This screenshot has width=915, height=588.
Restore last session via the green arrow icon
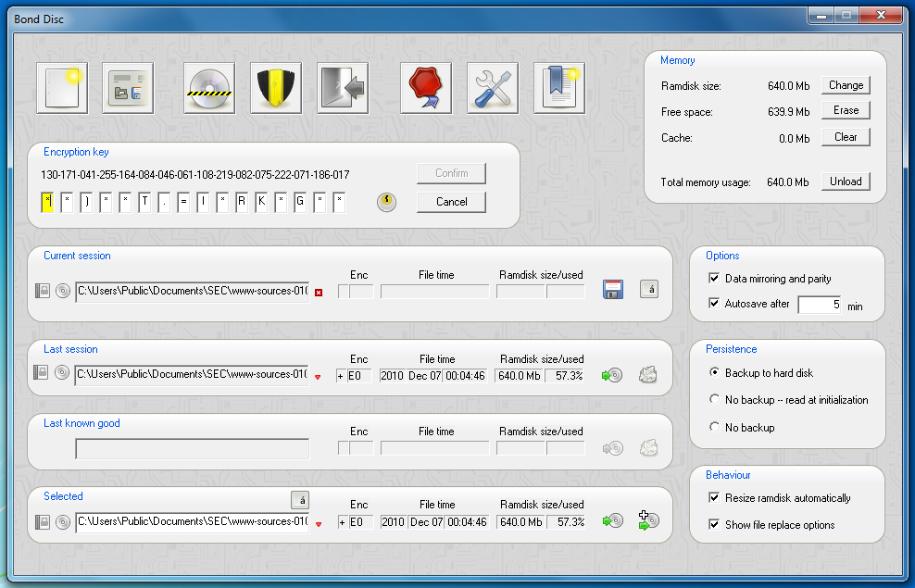pos(611,374)
